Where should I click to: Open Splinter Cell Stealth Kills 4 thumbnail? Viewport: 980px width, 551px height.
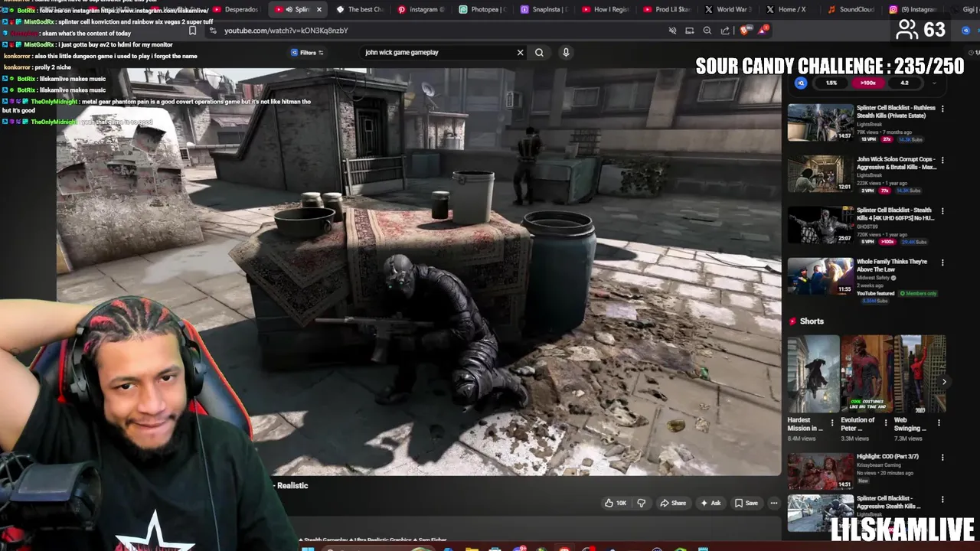(821, 224)
